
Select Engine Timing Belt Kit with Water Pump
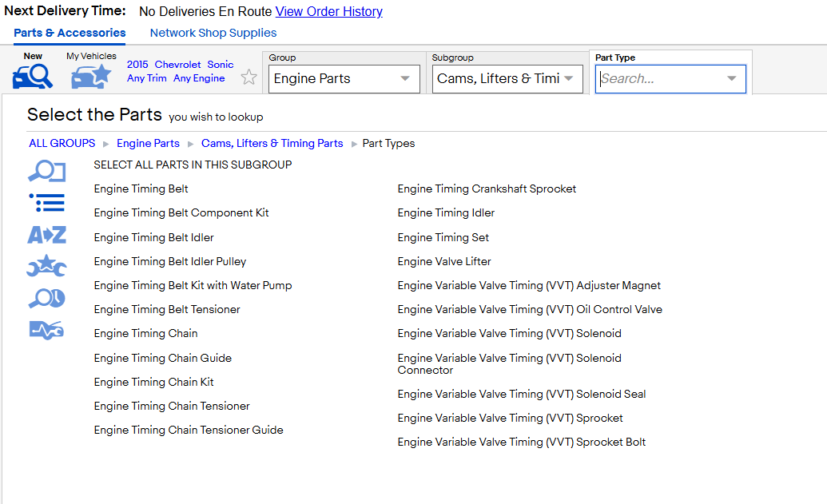[x=193, y=285]
